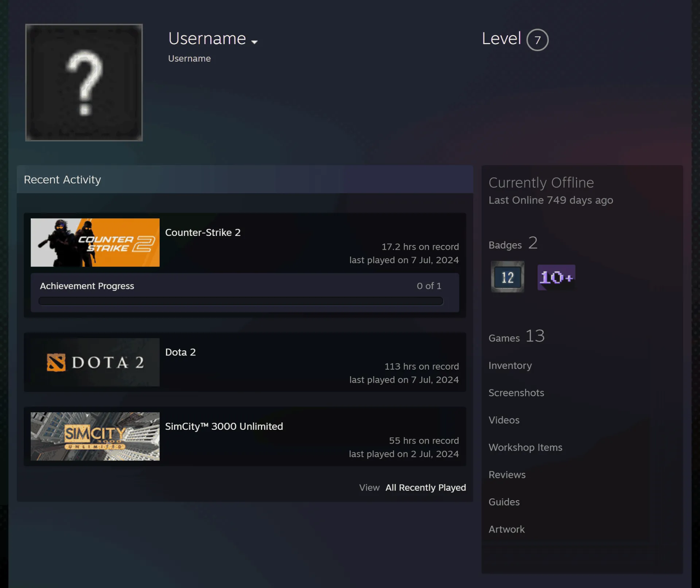Click the '0 of 1' achievement count
The height and width of the screenshot is (588, 700).
[x=429, y=286]
